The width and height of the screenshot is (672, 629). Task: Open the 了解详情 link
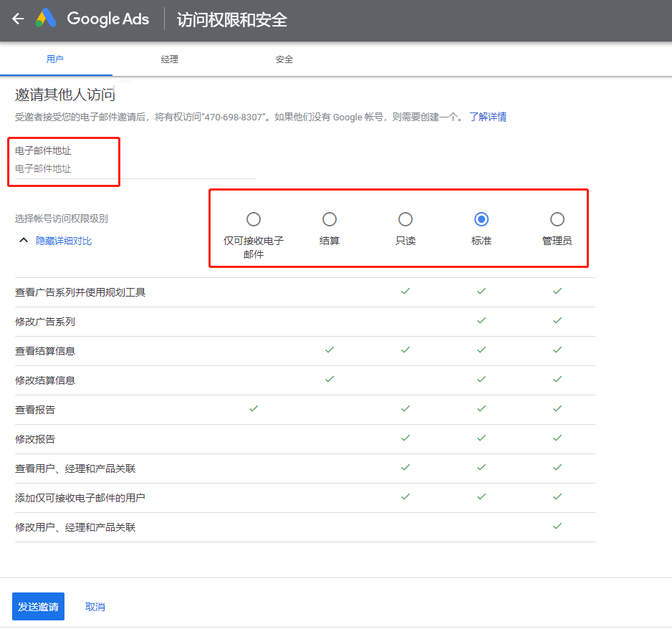(x=487, y=117)
